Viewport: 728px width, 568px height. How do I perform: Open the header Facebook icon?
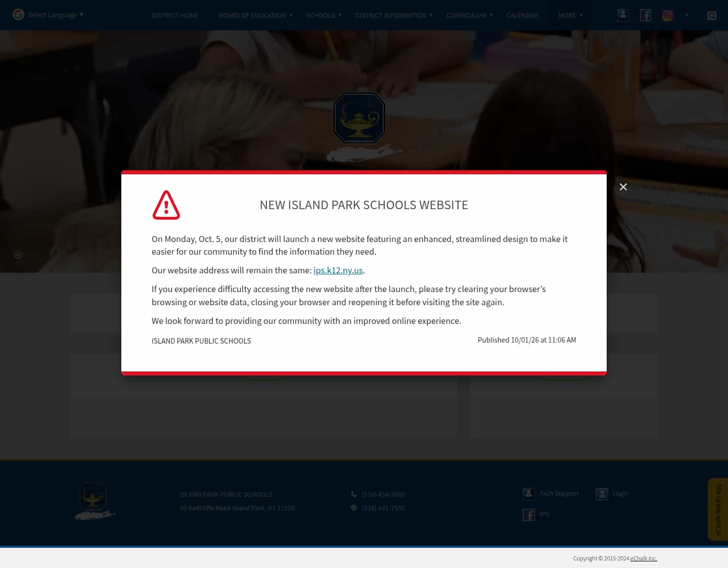pos(646,15)
